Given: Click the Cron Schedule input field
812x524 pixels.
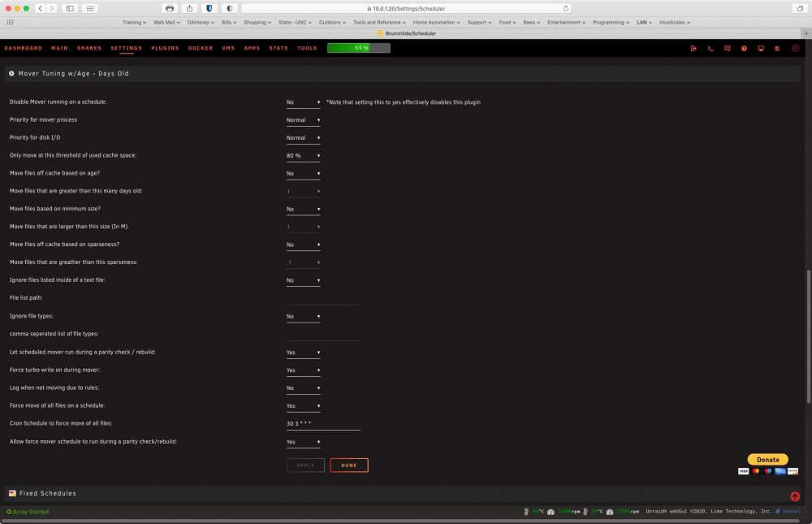Looking at the screenshot, I should 323,424.
